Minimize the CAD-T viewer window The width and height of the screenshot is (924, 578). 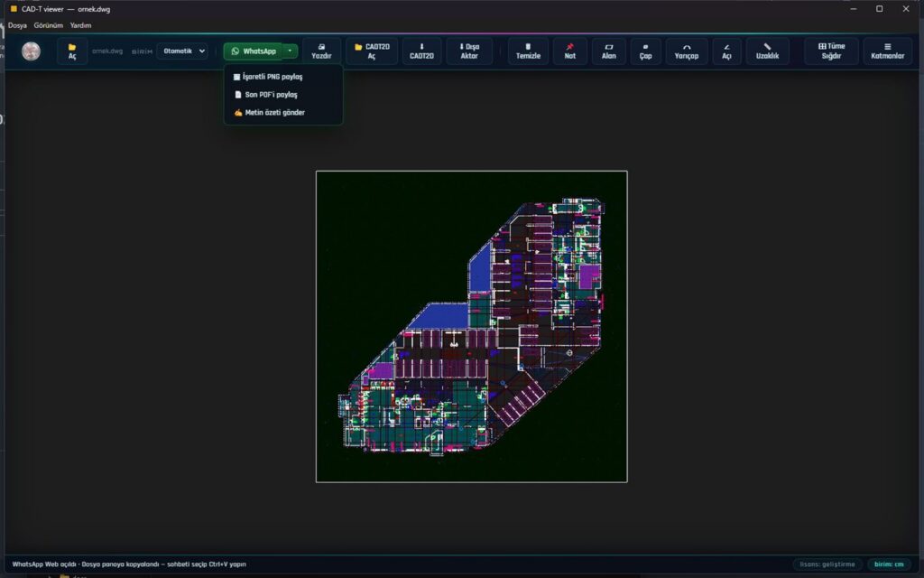pyautogui.click(x=854, y=9)
